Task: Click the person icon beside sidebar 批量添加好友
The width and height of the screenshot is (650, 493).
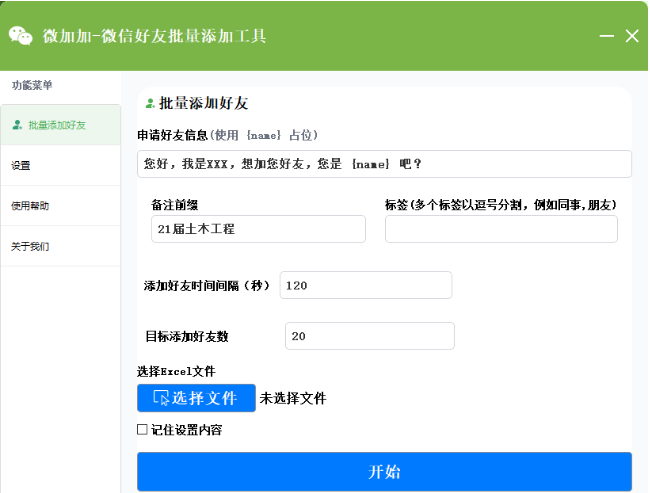Action: tap(17, 126)
